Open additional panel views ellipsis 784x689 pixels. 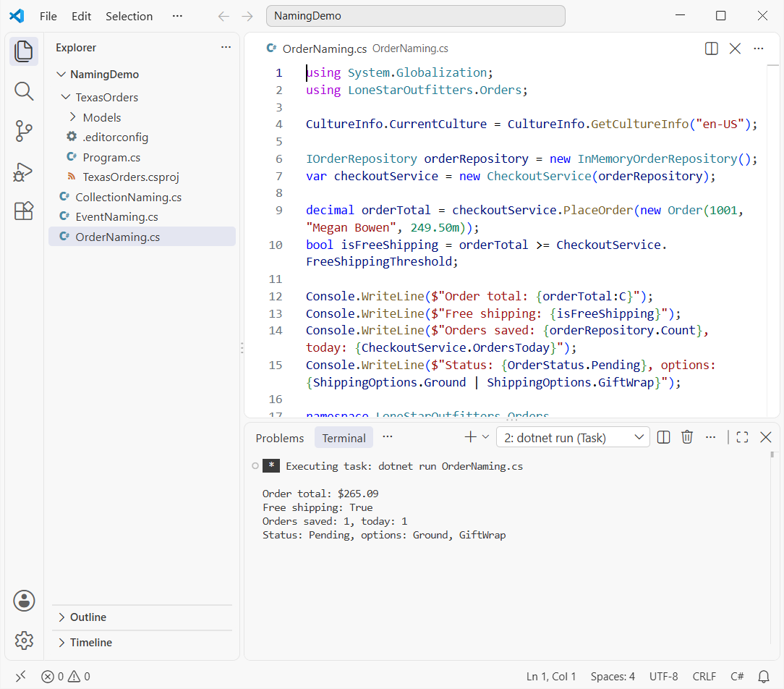pos(388,437)
